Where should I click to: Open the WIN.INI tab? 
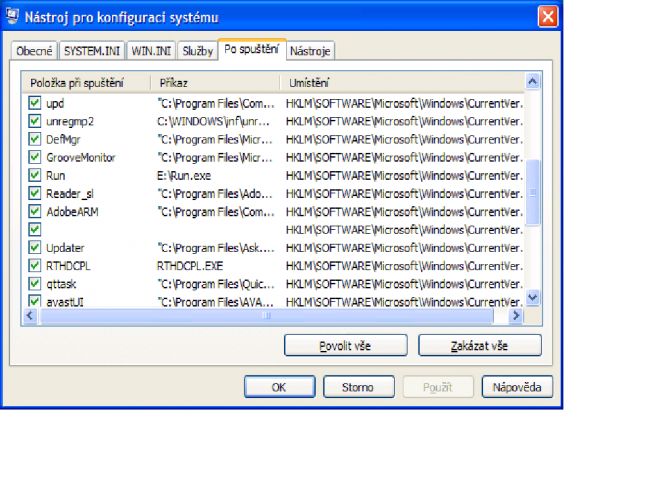coord(151,51)
